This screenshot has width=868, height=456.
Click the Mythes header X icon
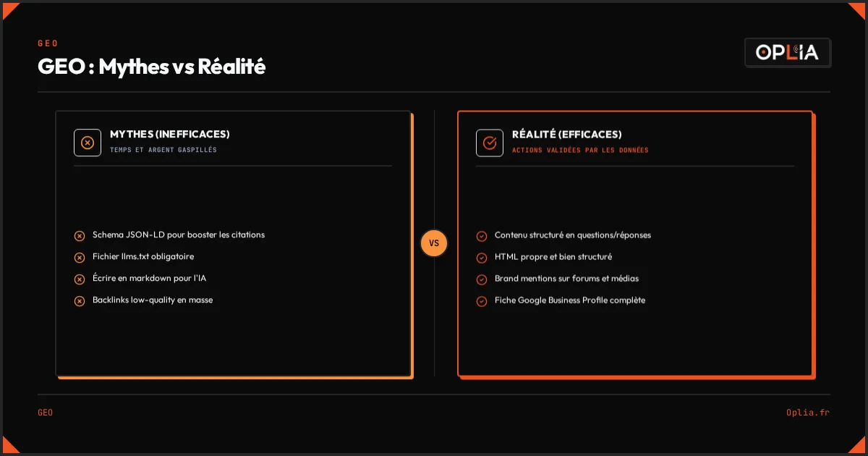(88, 143)
